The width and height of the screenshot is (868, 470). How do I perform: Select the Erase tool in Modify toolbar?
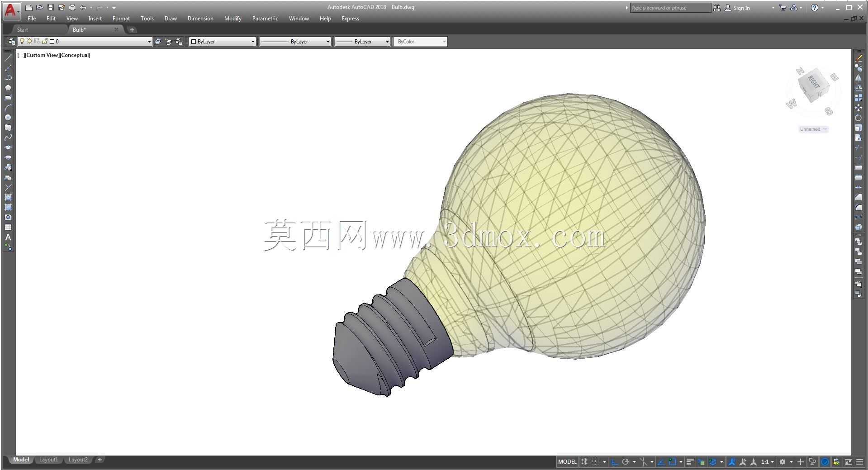[859, 57]
